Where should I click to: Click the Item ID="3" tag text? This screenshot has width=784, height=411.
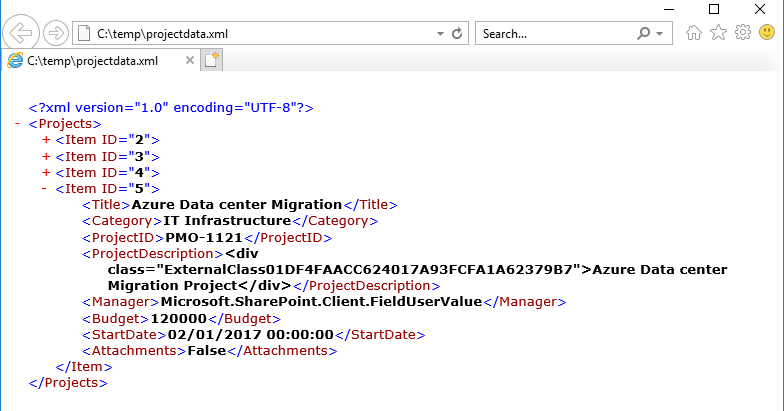108,156
